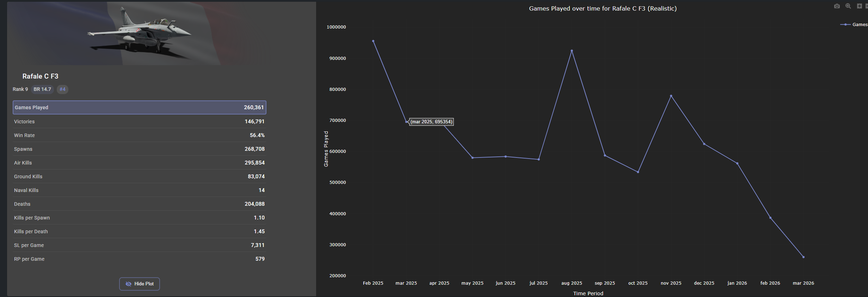Select the SL per Game row
This screenshot has width=868, height=297.
coord(139,245)
